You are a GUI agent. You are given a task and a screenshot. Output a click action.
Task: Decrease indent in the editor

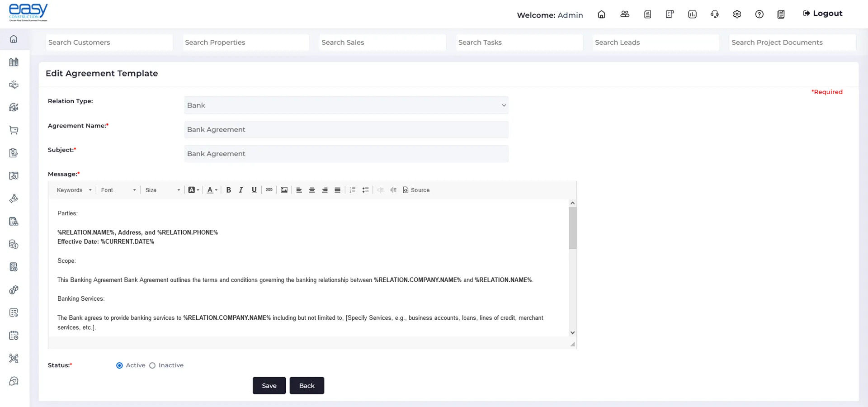[x=381, y=190]
